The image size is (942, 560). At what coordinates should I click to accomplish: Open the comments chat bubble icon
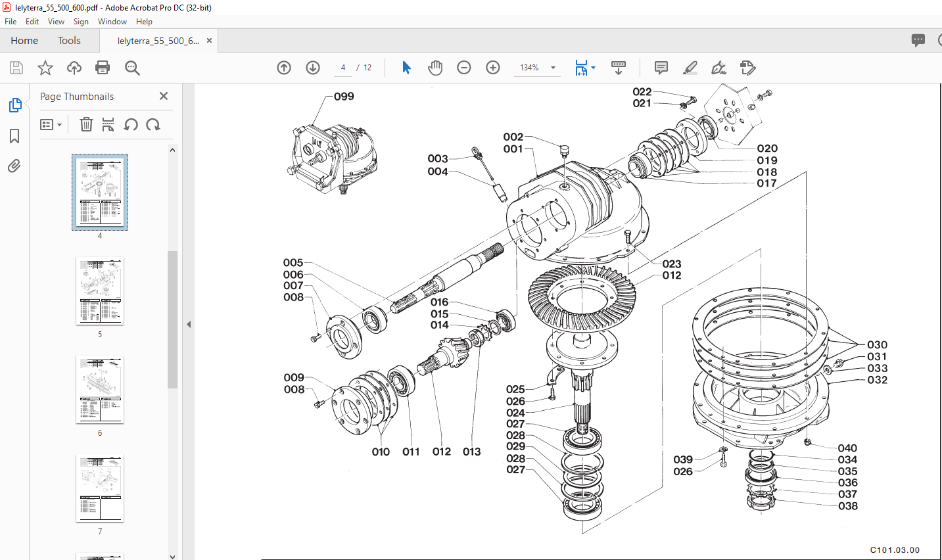pos(918,41)
